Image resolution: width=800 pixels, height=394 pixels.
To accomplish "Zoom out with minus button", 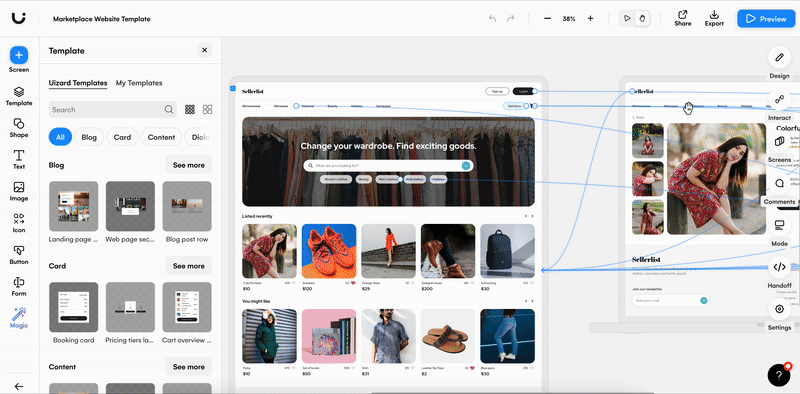I will [x=547, y=18].
